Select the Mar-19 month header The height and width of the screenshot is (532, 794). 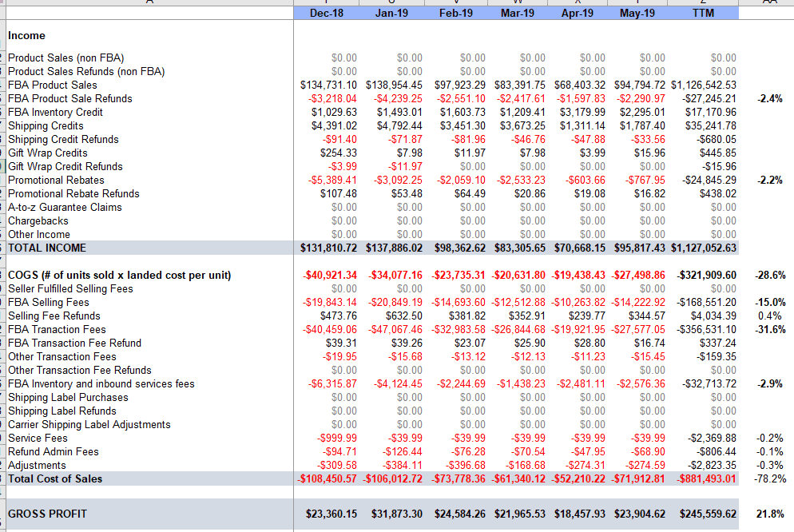coord(517,14)
